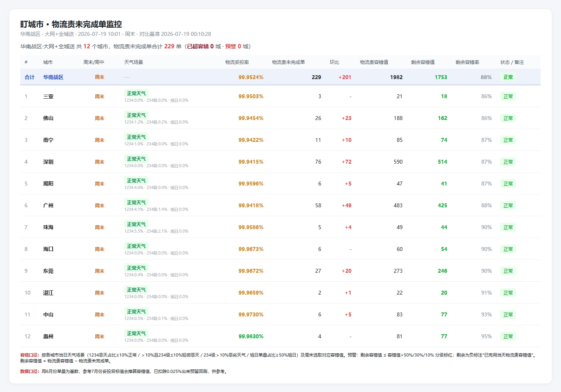Image resolution: width=561 pixels, height=392 pixels.
Task: Select city name 深圳
Action: (48, 162)
